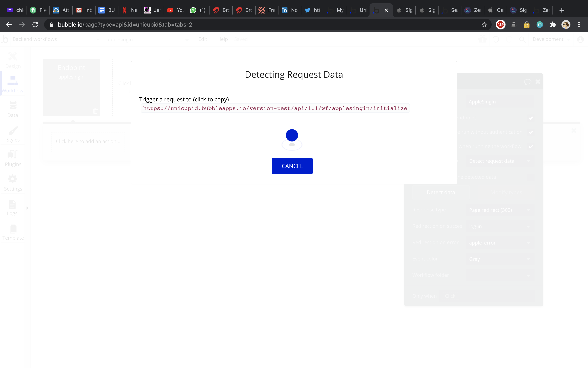Open the user account icon in Bubble
The image size is (588, 368).
(580, 39)
